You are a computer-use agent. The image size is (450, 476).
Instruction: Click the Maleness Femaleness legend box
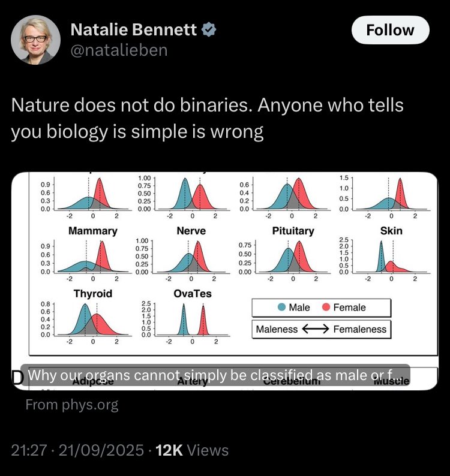pos(322,329)
